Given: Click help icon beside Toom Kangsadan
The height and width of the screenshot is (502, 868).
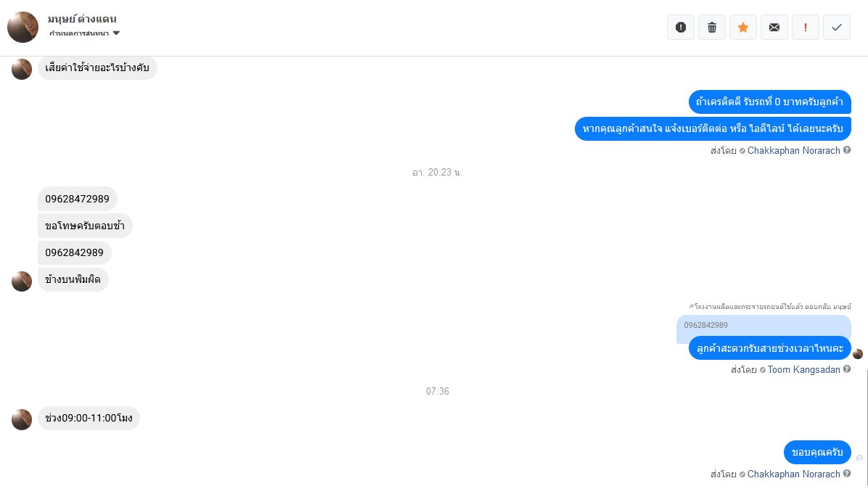Looking at the screenshot, I should (847, 369).
